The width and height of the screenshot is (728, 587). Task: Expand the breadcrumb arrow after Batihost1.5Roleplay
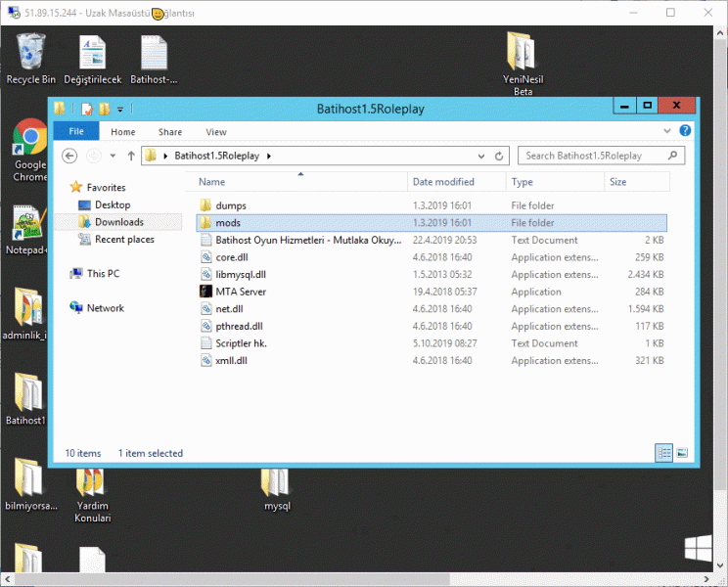pos(269,156)
